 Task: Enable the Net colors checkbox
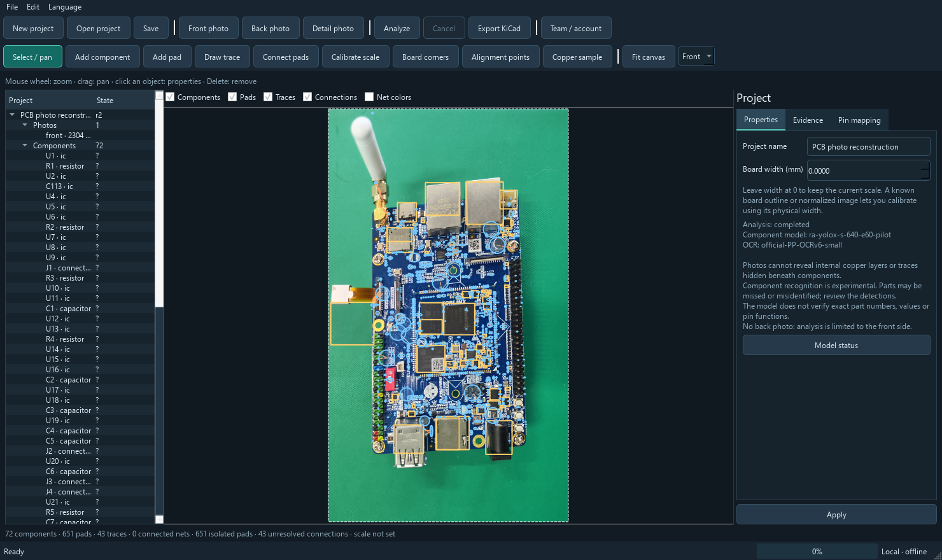point(369,97)
